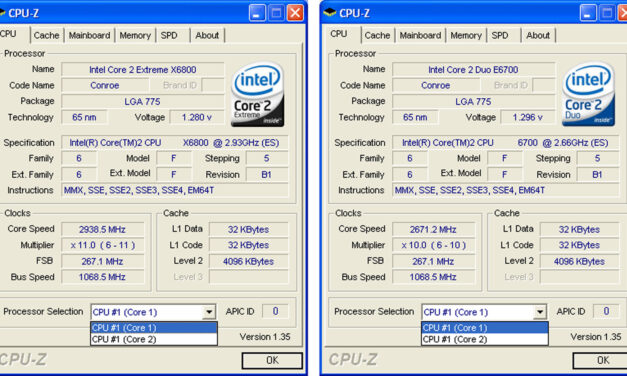Click the Intel Core 2 Extreme logo
The height and width of the screenshot is (376, 627).
(x=258, y=94)
